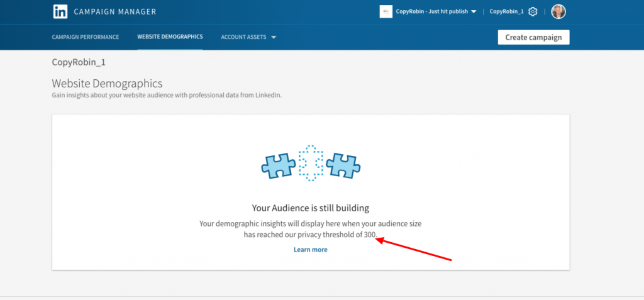Click CopyRobin_1 account name in header
This screenshot has width=644, height=300.
click(506, 11)
